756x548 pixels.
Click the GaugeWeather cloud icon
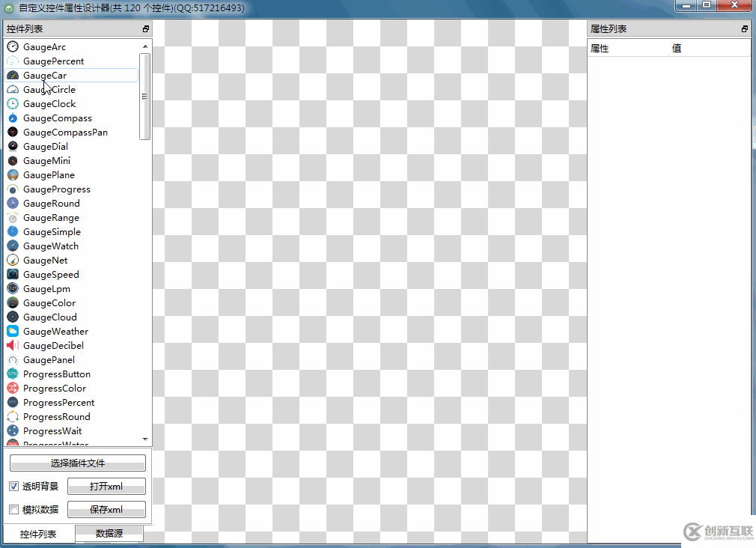13,332
